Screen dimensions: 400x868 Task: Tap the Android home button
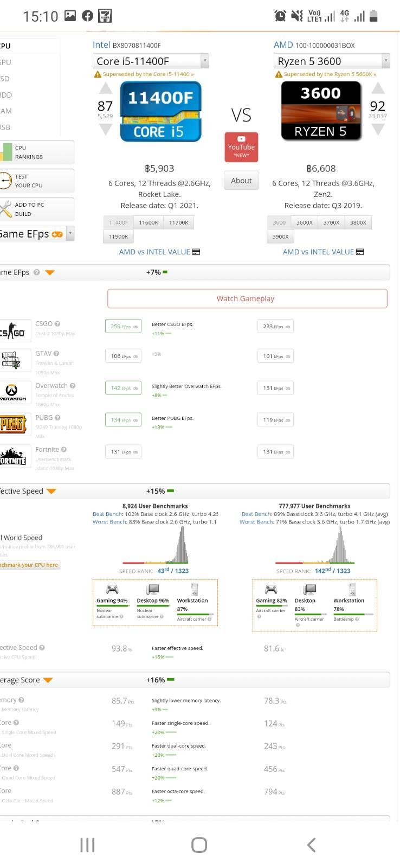199,845
